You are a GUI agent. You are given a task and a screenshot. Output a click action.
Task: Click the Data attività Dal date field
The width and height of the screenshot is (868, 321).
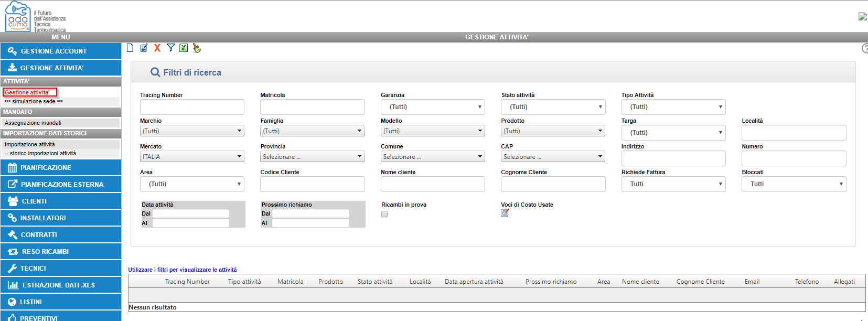[x=191, y=213]
